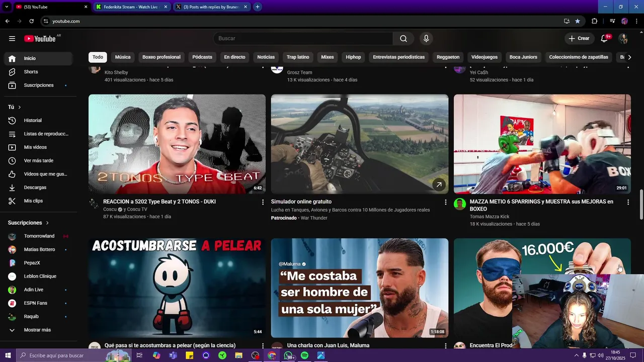Select the Hiphop filter chip

pyautogui.click(x=353, y=57)
